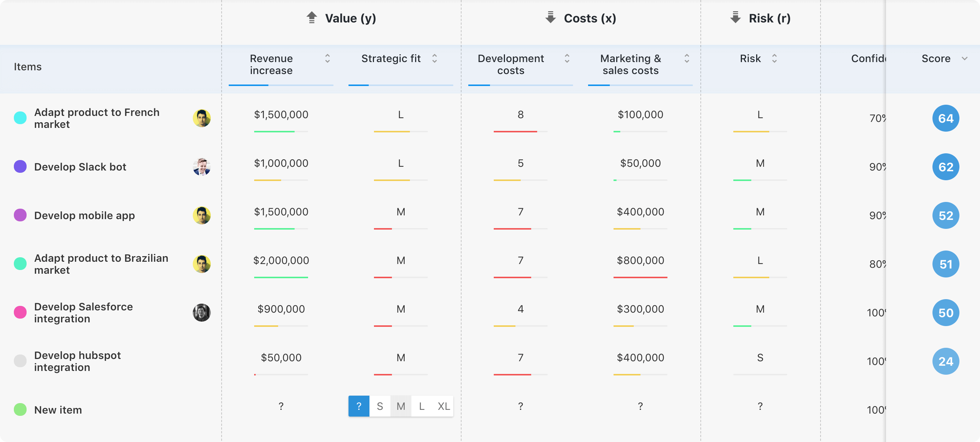The image size is (980, 442).
Task: Click the score badge 24 for Develop hubspot integration
Action: (946, 361)
